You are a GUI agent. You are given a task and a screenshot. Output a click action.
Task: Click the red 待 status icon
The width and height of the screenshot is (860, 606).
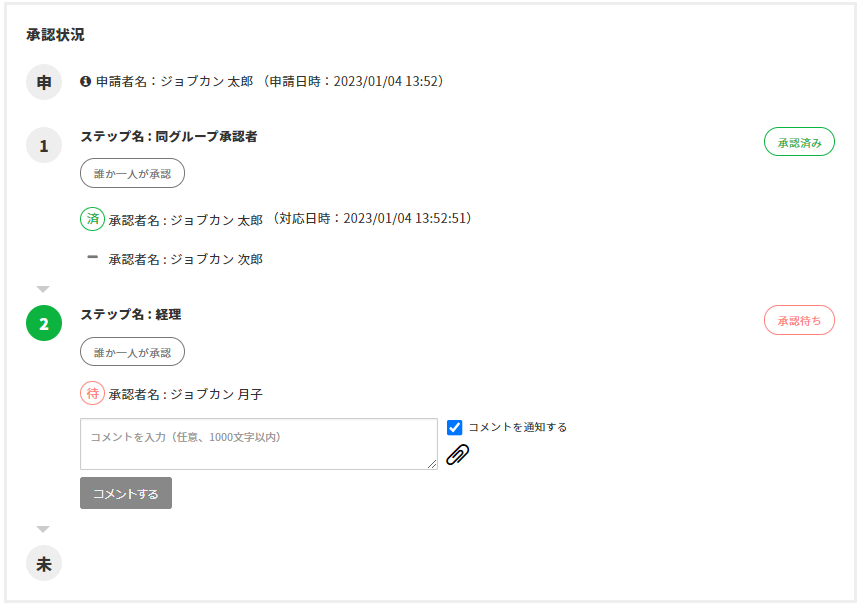click(92, 394)
